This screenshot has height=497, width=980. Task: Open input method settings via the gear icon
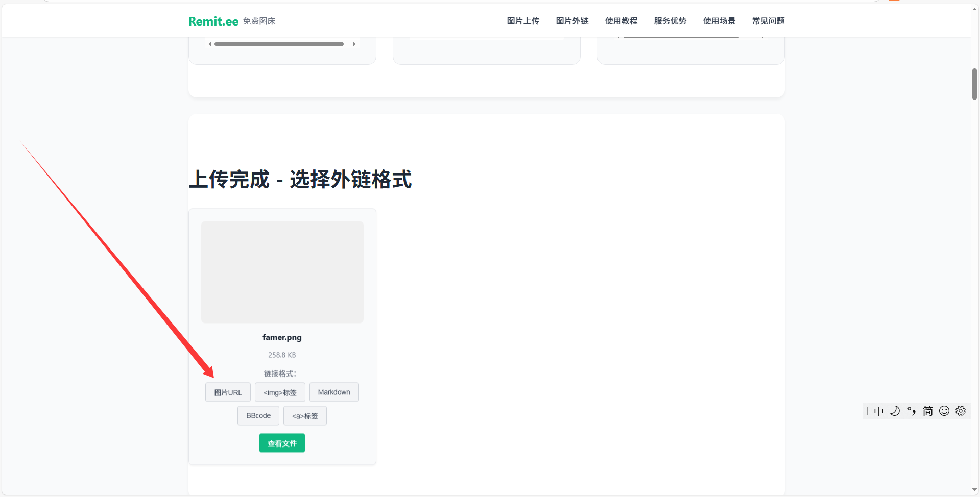[x=961, y=410]
